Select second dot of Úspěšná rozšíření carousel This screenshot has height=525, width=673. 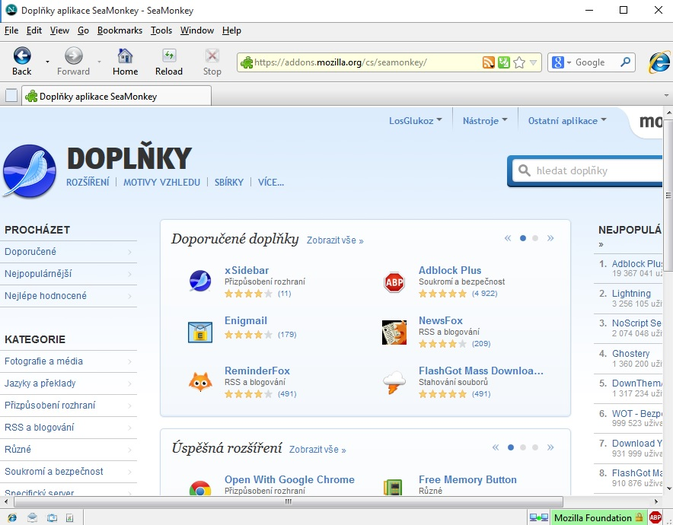(523, 447)
